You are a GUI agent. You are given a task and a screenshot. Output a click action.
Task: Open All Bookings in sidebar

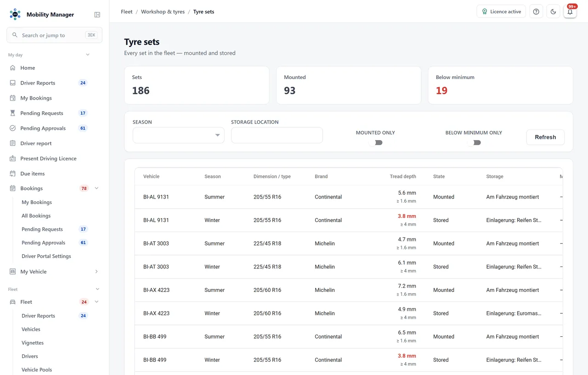(x=36, y=216)
